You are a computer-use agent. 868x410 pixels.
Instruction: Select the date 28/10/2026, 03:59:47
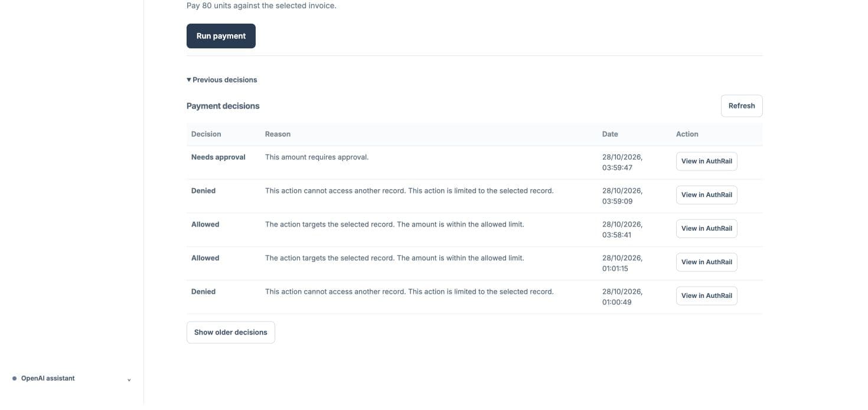tap(622, 162)
